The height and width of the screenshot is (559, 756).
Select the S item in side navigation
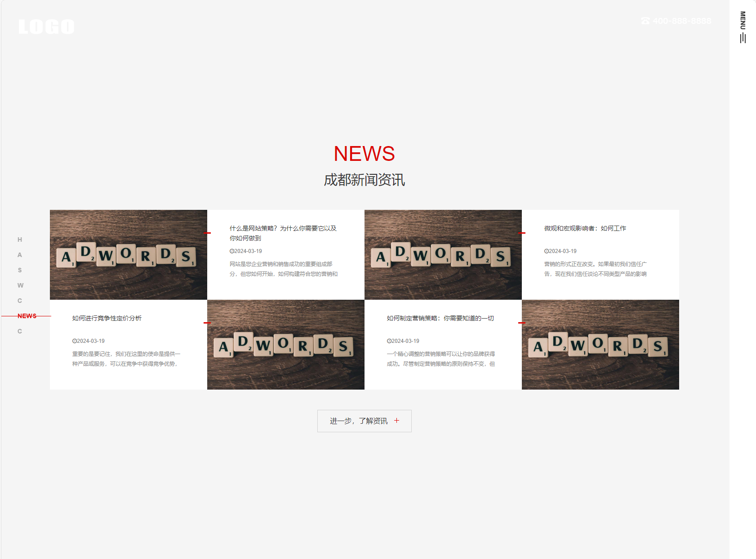(x=20, y=270)
